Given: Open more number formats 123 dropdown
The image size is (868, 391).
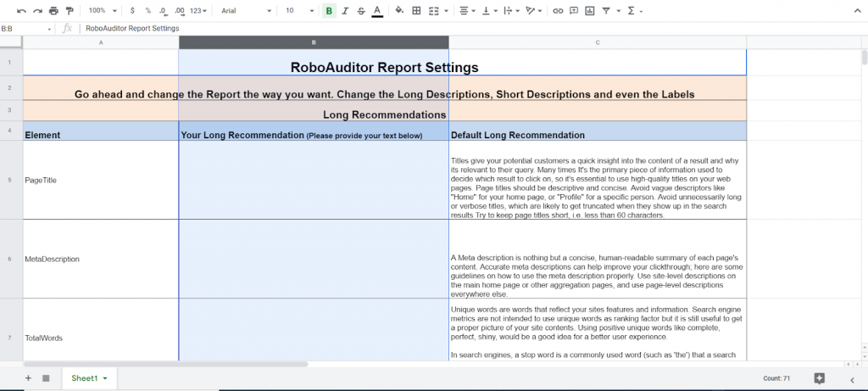Looking at the screenshot, I should pos(198,10).
